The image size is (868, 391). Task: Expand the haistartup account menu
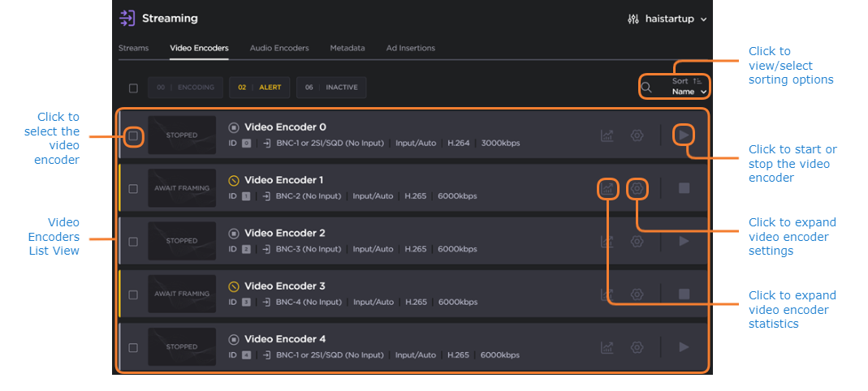point(667,19)
